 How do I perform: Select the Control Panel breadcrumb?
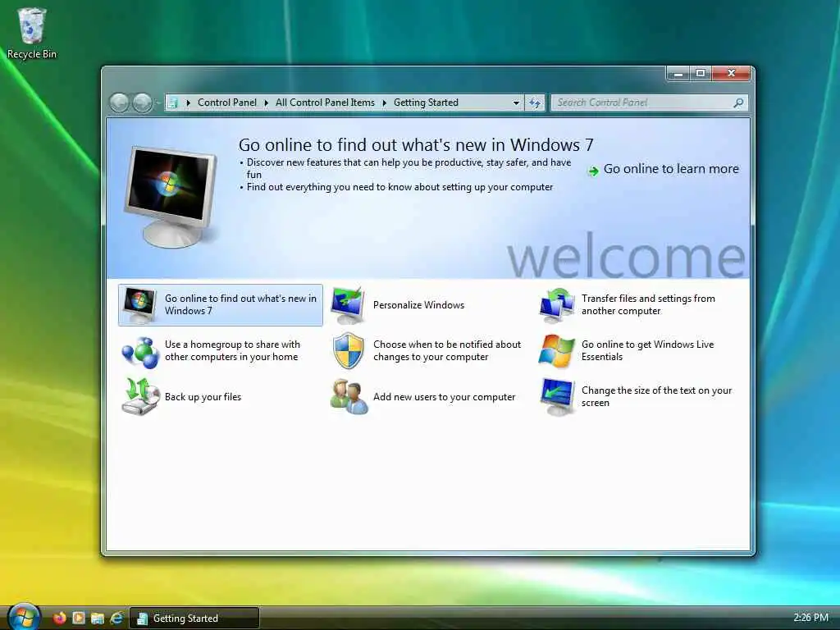pos(227,103)
